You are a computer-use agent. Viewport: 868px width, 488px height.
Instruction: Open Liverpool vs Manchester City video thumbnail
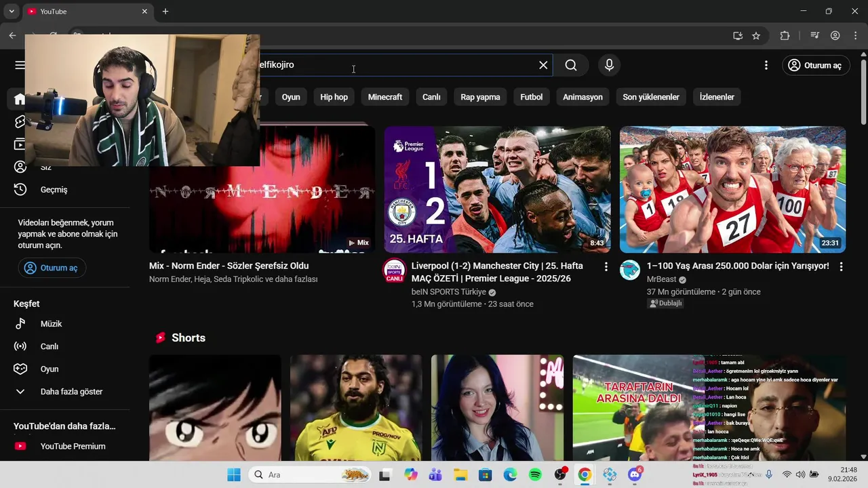click(x=497, y=190)
